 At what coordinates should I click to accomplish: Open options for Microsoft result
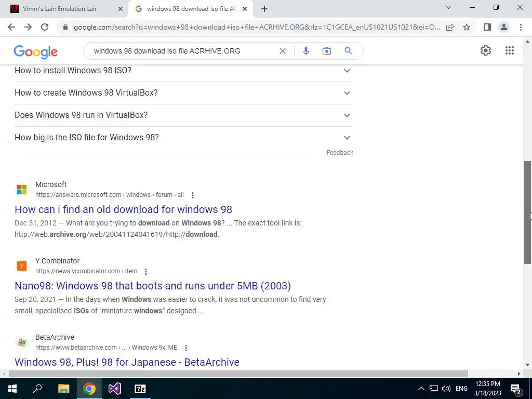pos(193,195)
